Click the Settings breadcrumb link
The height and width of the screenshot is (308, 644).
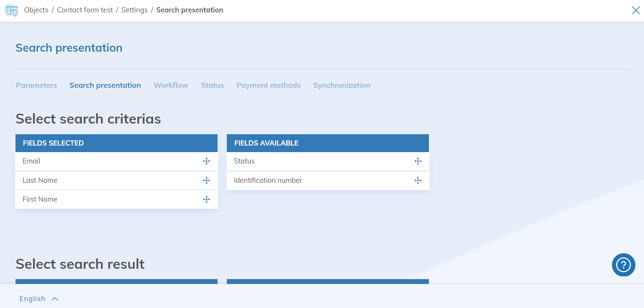point(134,10)
